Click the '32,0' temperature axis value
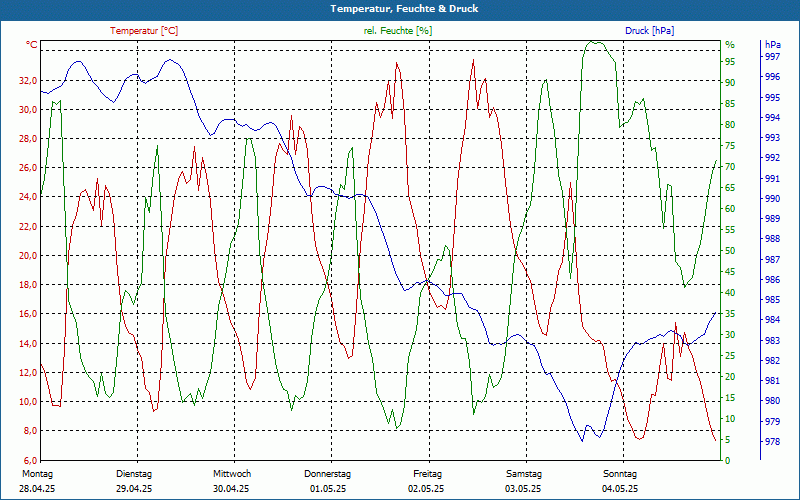This screenshot has width=800, height=500. point(29,81)
